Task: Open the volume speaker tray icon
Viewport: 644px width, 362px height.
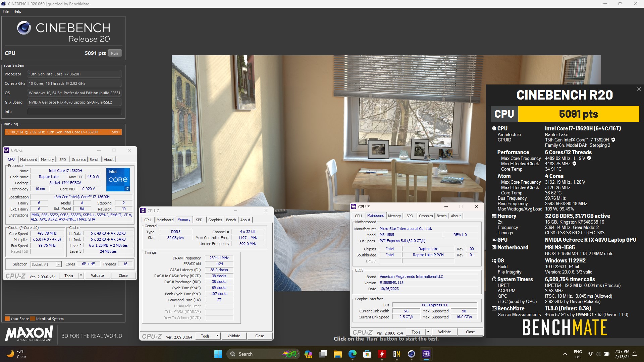Action: (x=598, y=354)
